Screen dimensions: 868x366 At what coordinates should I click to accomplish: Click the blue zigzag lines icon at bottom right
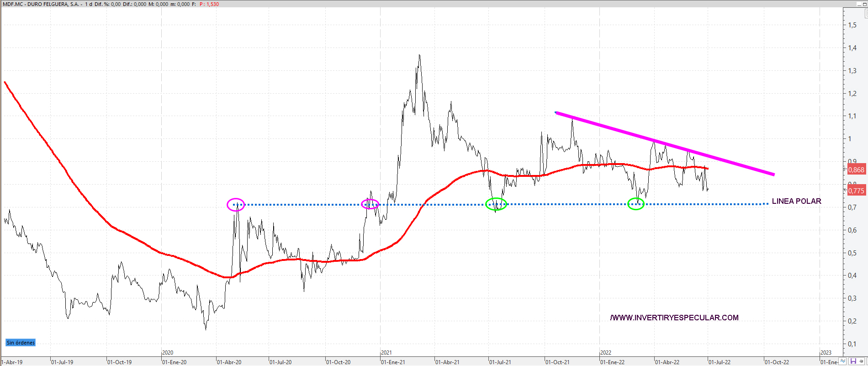(843, 361)
